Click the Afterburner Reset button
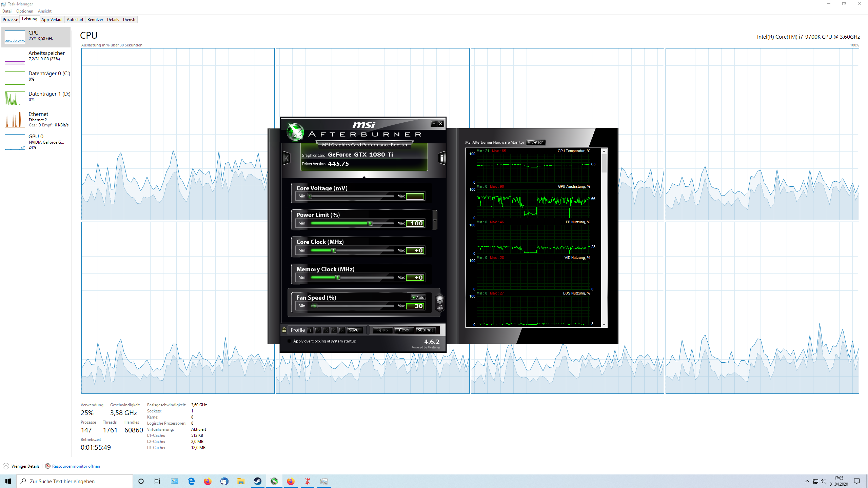This screenshot has height=488, width=868. coord(404,330)
